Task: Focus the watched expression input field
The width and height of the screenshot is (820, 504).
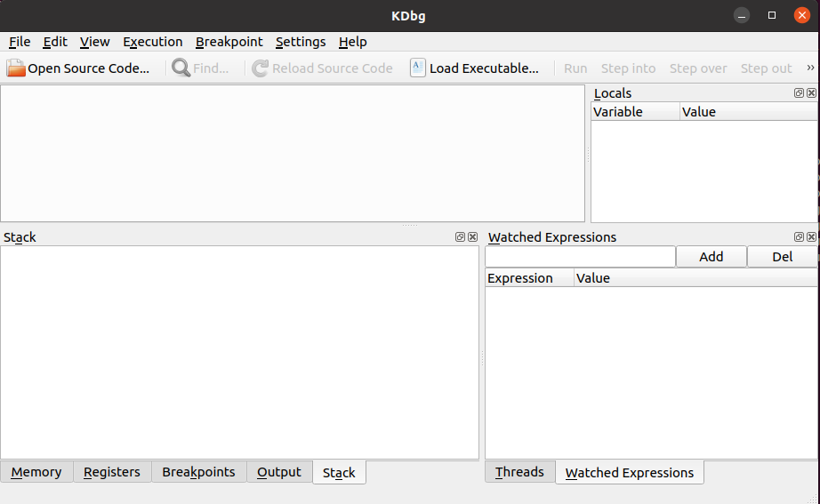Action: click(x=581, y=257)
